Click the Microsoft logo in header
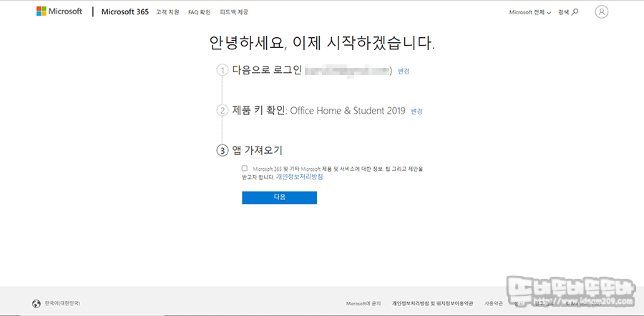 click(x=59, y=11)
